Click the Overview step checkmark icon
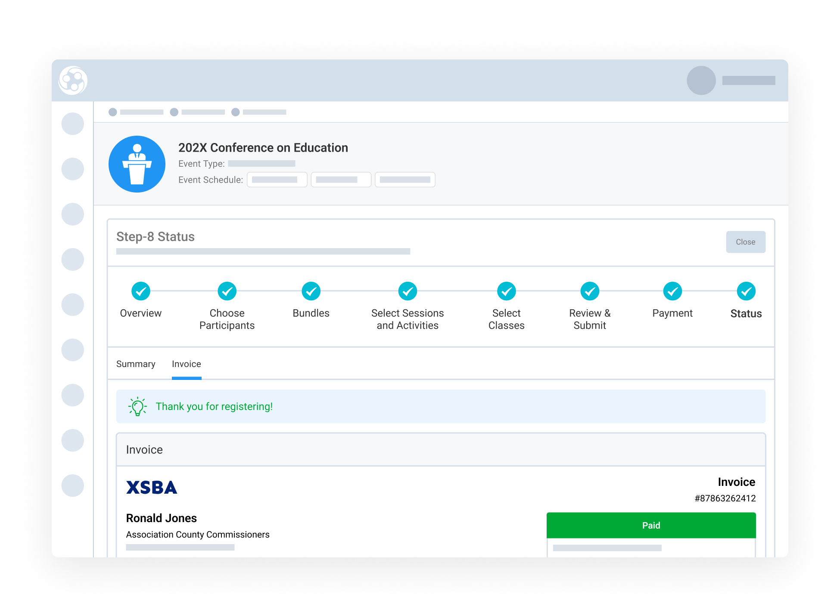840x616 pixels. [141, 292]
